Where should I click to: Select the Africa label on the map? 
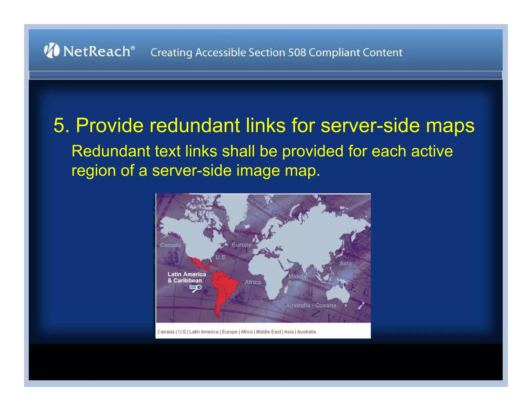coord(253,282)
